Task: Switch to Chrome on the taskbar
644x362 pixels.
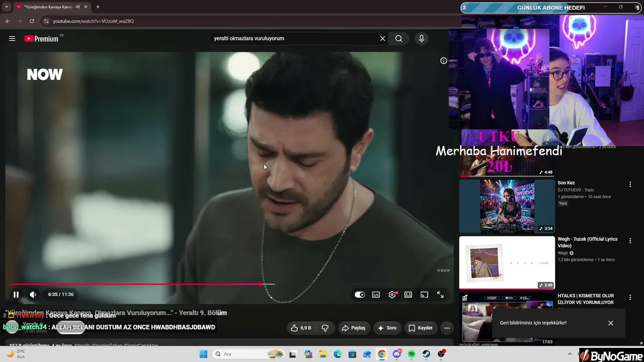Action: pyautogui.click(x=382, y=354)
